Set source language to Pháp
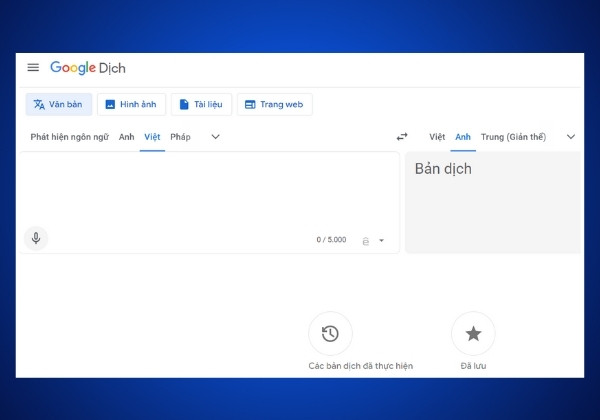 [180, 137]
